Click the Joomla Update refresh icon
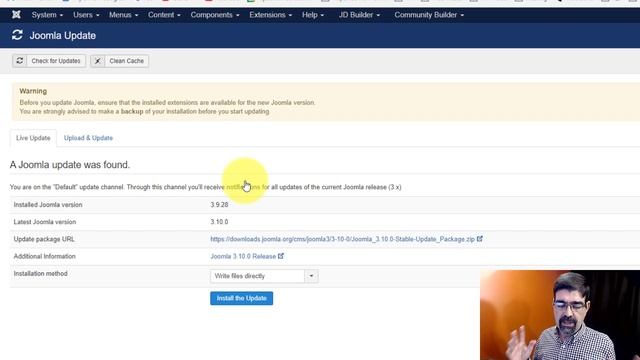The height and width of the screenshot is (360, 640). pyautogui.click(x=17, y=35)
